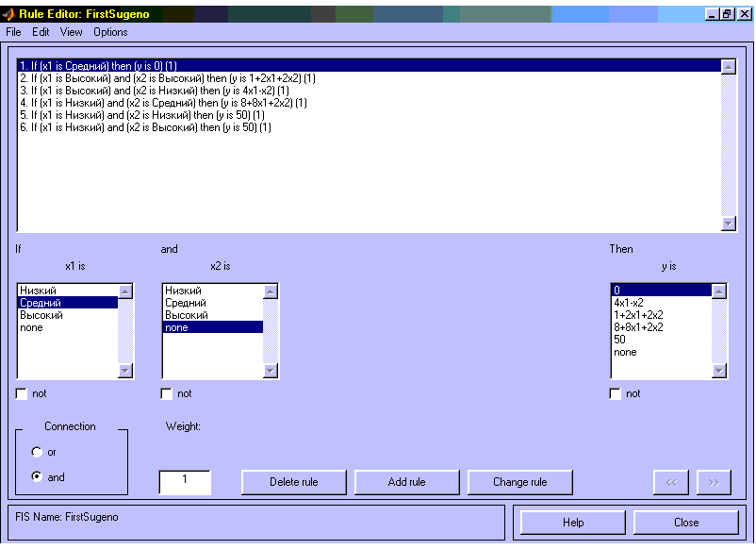Screen dimensions: 756x549
Task: Choose Высокий in x2 list
Action: pos(213,315)
